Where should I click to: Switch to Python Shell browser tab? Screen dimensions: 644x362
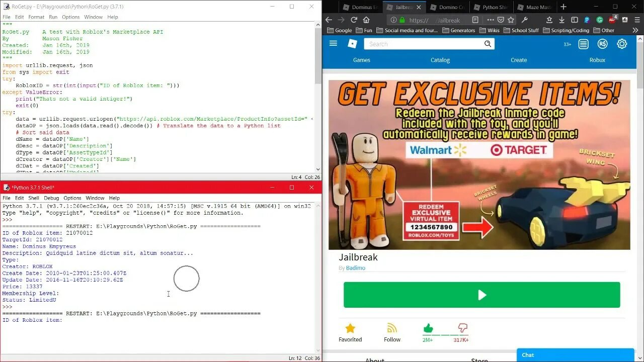click(491, 7)
